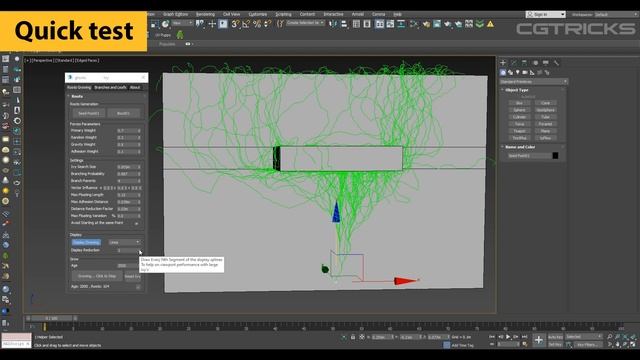
Task: Open the Rendering menu
Action: [205, 14]
